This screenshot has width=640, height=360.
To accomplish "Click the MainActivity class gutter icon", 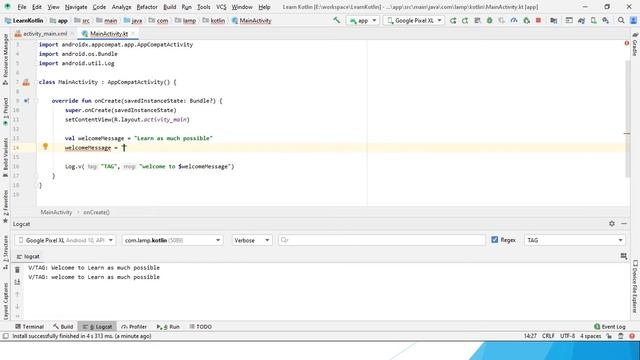I will click(x=26, y=82).
